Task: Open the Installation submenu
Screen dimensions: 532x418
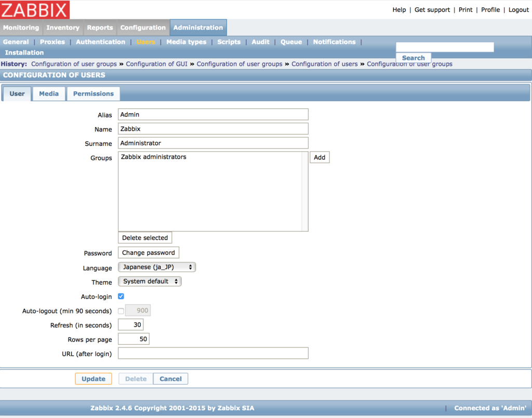Action: tap(24, 53)
